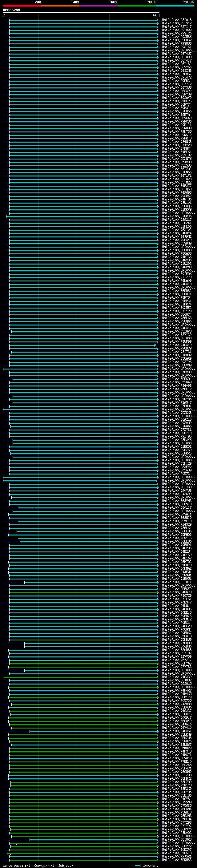Select hit label UniRef100_B8NBX2
The width and height of the screenshot is (197, 868).
tap(176, 778)
